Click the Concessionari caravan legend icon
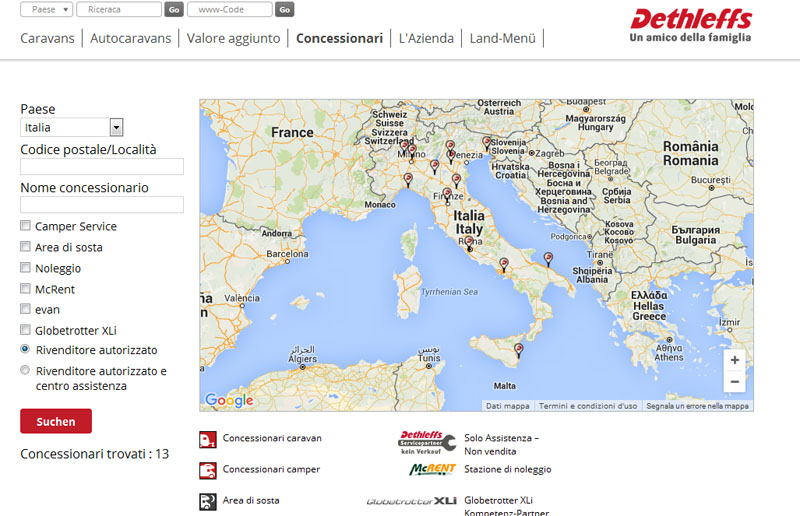 pos(207,438)
